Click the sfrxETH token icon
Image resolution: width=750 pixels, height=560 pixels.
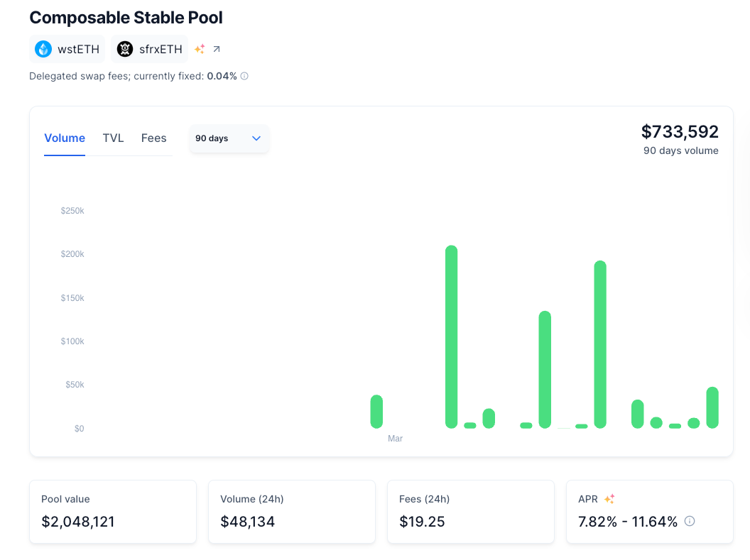coord(125,49)
